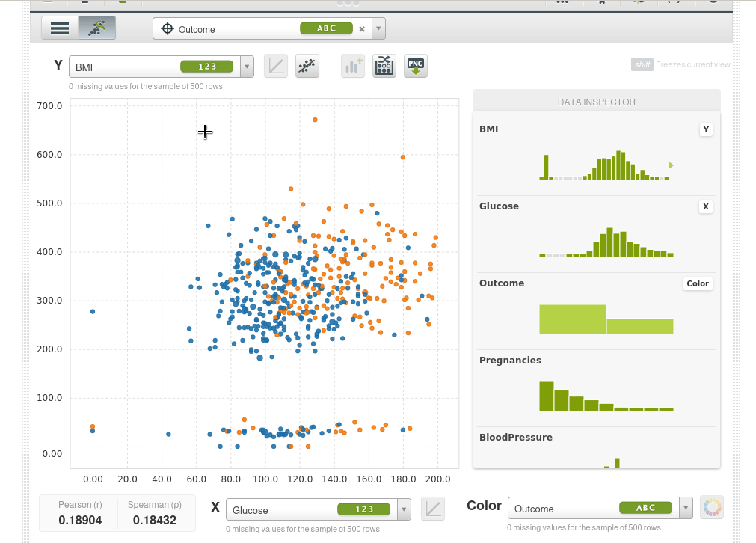Click the BMI histogram next arrow
Viewport: 756px width, 543px height.
tap(671, 165)
